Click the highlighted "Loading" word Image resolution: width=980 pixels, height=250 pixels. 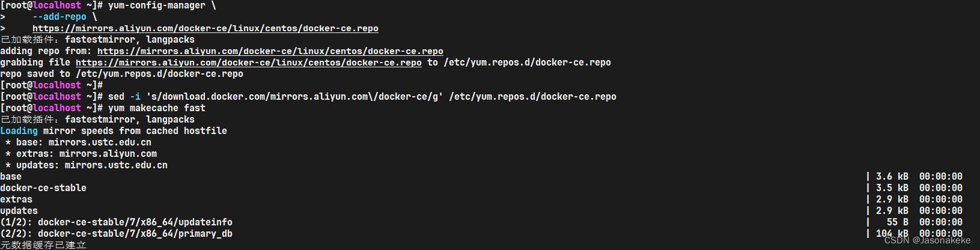pos(19,131)
